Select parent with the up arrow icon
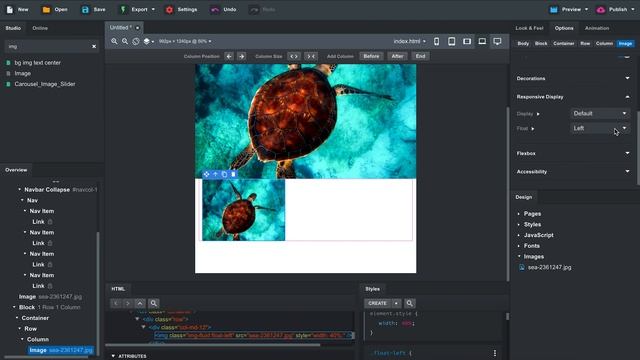The height and width of the screenshot is (360, 640). click(x=216, y=174)
